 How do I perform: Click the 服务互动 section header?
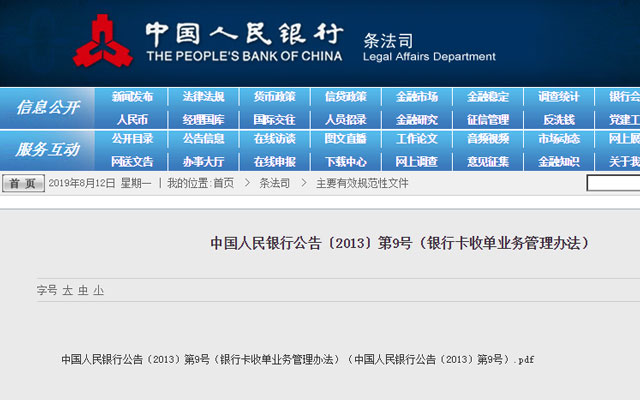pyautogui.click(x=48, y=149)
